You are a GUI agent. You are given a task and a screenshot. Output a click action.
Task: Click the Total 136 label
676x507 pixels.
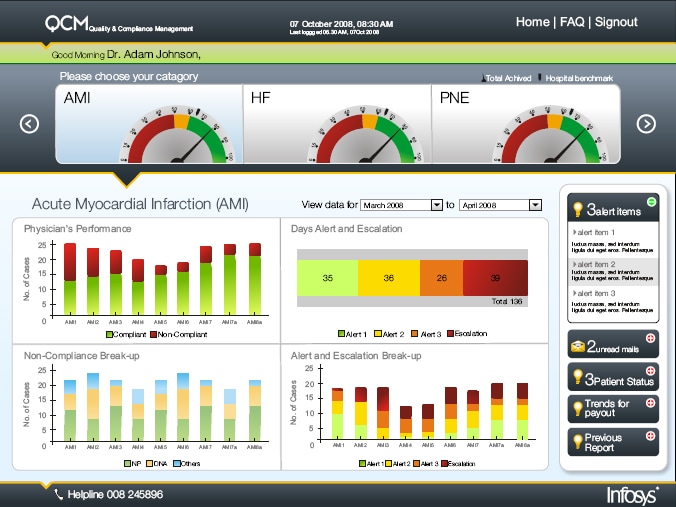coord(507,301)
